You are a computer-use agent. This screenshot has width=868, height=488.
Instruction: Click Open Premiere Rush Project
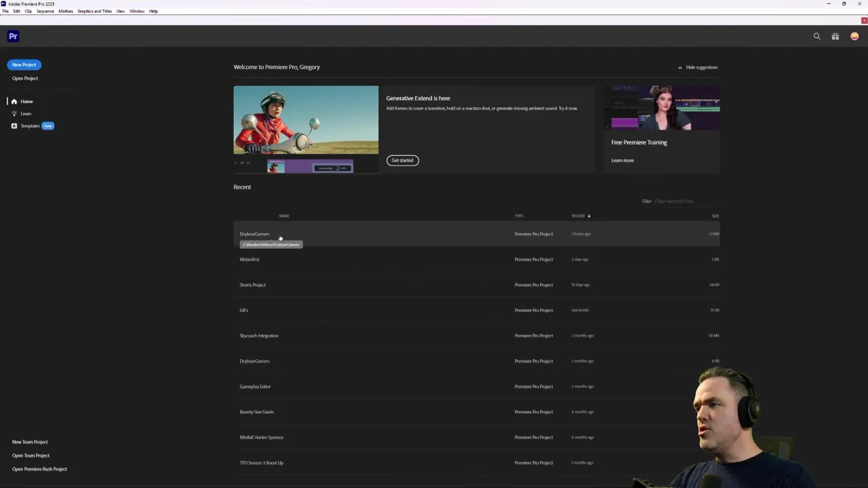39,469
